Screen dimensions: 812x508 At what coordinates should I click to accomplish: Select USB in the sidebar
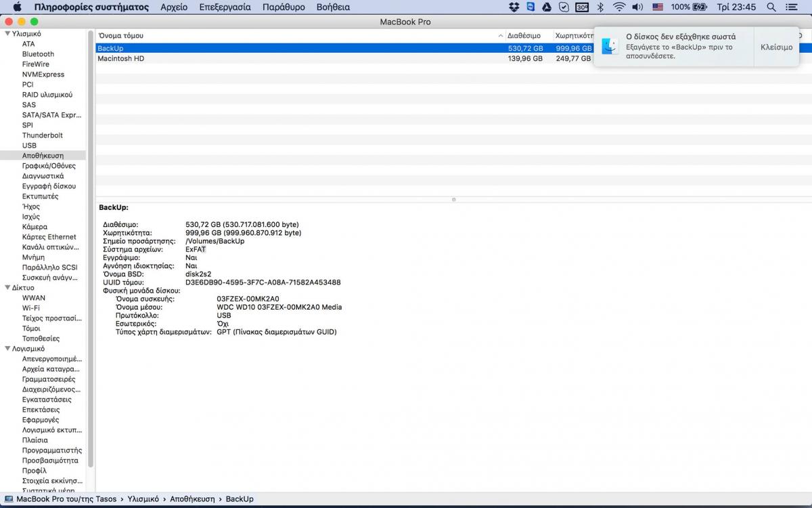click(29, 145)
